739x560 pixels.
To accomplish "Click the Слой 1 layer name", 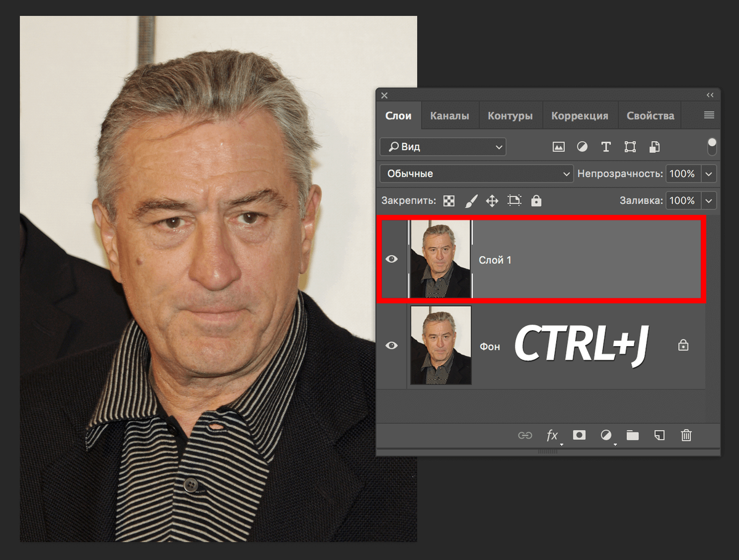I will click(495, 260).
